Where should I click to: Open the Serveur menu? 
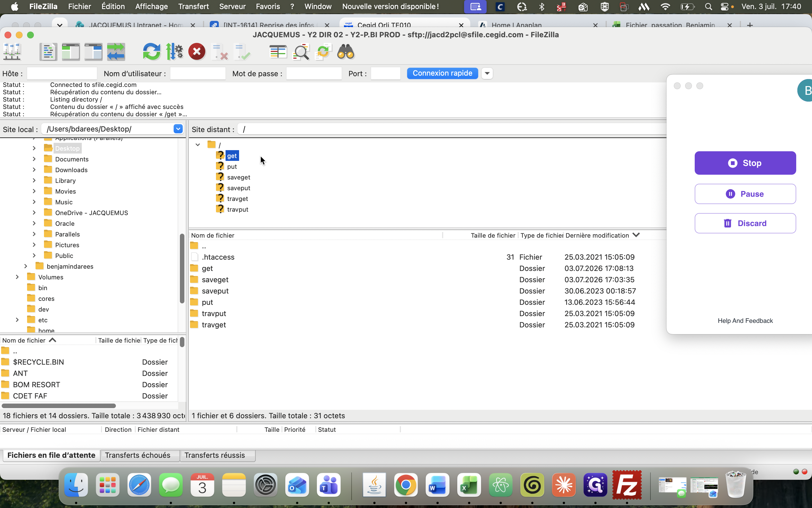pos(232,6)
